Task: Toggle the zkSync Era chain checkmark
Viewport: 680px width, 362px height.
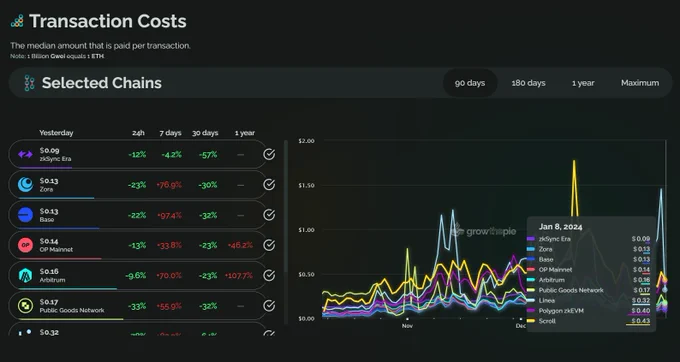Action: (269, 154)
